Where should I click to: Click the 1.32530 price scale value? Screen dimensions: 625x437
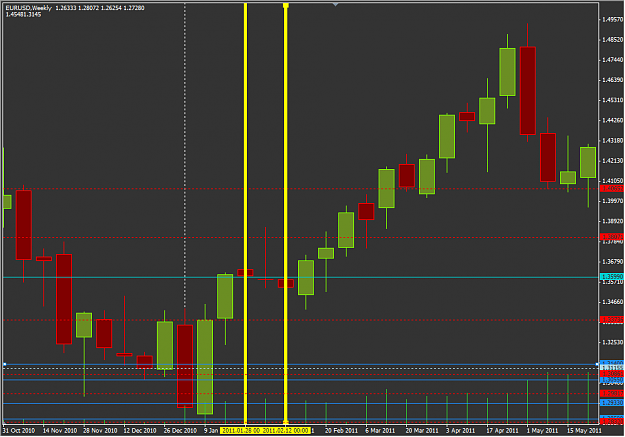pos(613,342)
